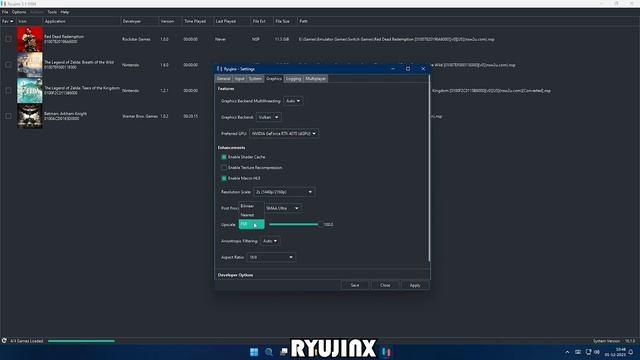This screenshot has height=360, width=640.
Task: Mark Breath of the Wild as favorite
Action: (8, 65)
